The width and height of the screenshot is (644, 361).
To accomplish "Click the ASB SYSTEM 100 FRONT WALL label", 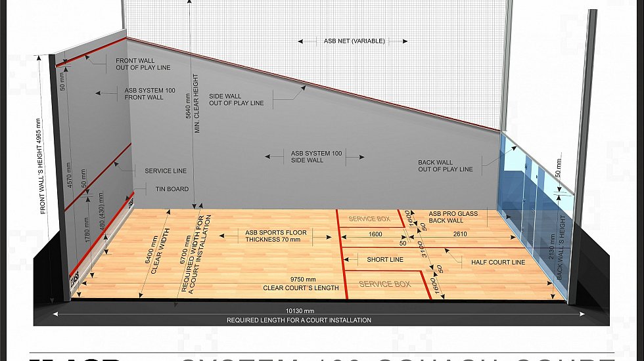I will click(x=144, y=94).
